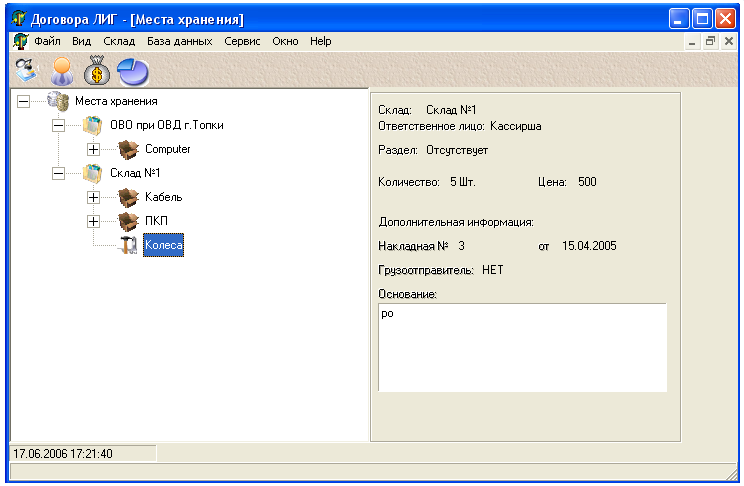Click the folder icon of ОВО при ОВД г.Топки
The width and height of the screenshot is (744, 486).
coord(93,125)
